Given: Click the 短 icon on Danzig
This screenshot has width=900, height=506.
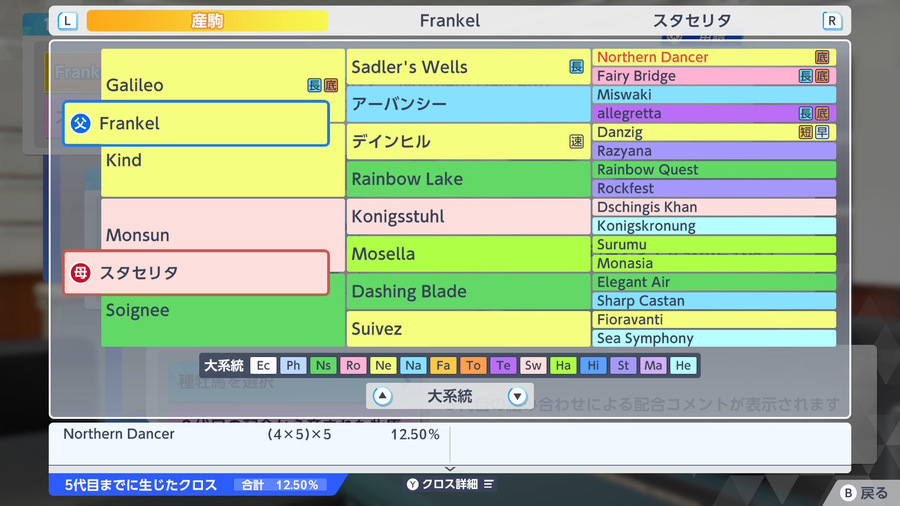Looking at the screenshot, I should pos(806,132).
